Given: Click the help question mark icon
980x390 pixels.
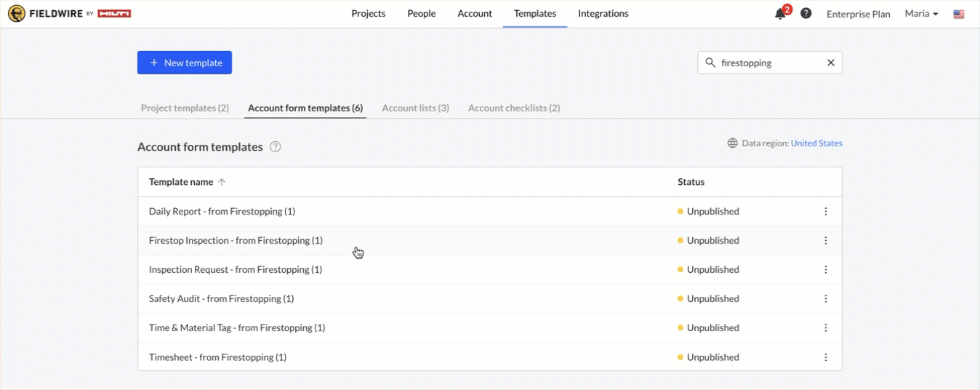Looking at the screenshot, I should point(806,13).
